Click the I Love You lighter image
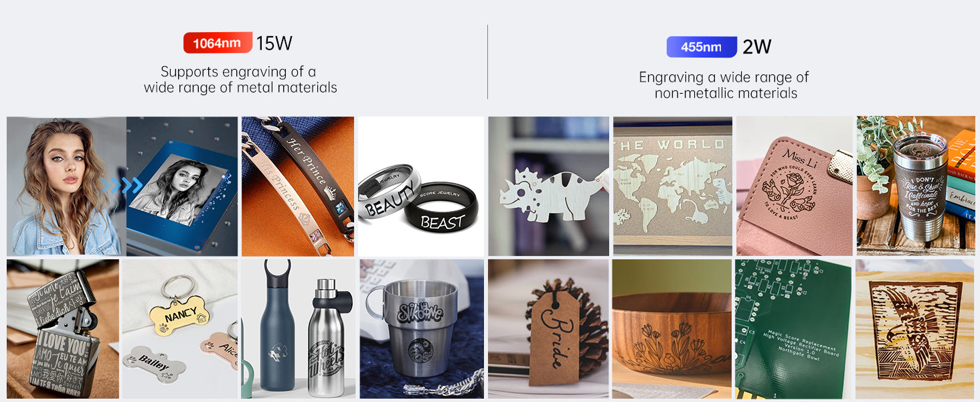Screen dimensions: 980x402 63,329
